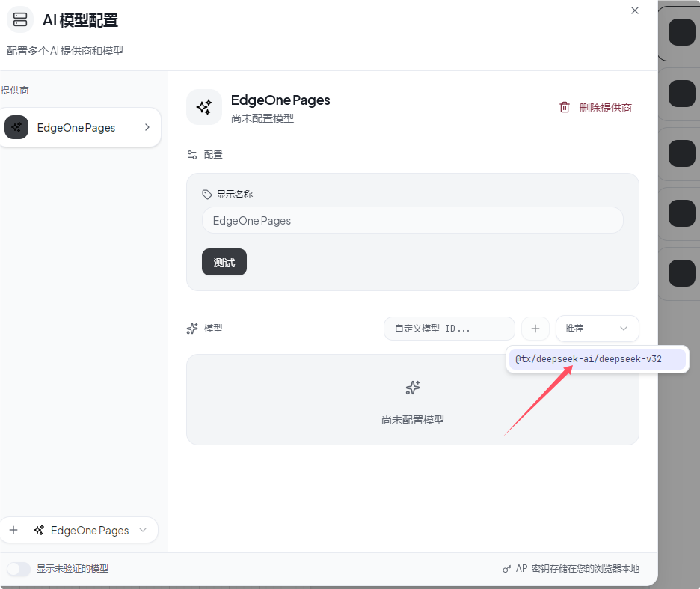Screen dimensions: 700x589
Task: Click the key icon beside API 密钥 notice
Action: pos(507,569)
